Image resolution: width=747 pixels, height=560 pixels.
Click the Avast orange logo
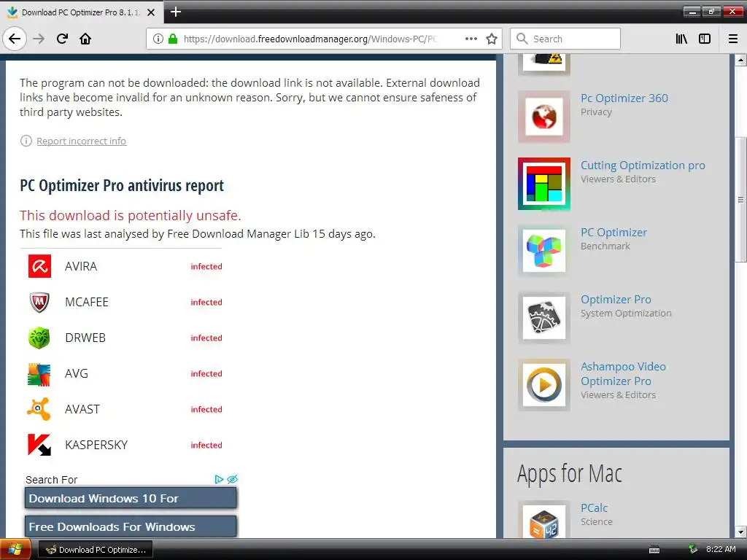click(x=39, y=410)
